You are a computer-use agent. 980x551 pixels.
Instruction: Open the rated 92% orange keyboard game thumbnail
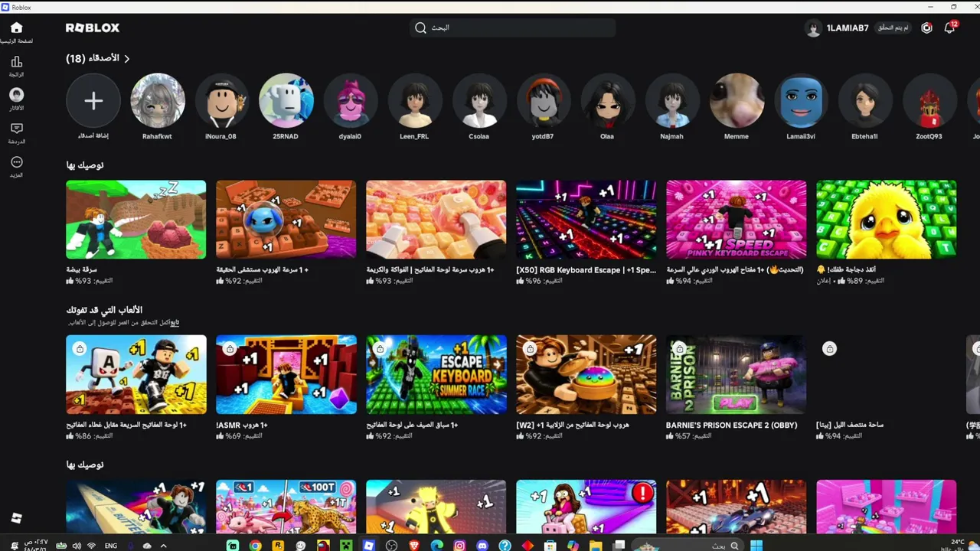286,220
